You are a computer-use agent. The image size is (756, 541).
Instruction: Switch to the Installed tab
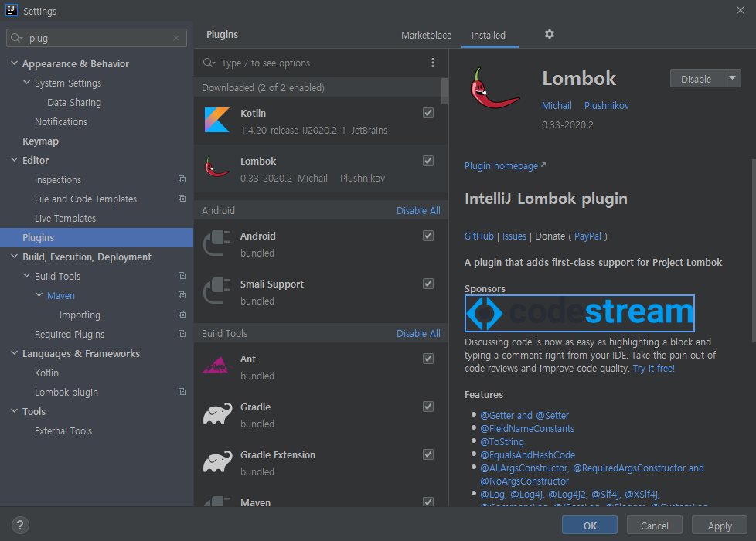[489, 36]
